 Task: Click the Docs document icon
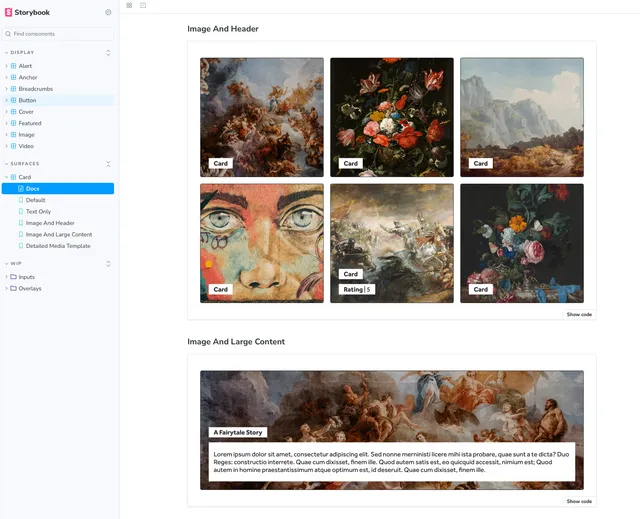[21, 189]
